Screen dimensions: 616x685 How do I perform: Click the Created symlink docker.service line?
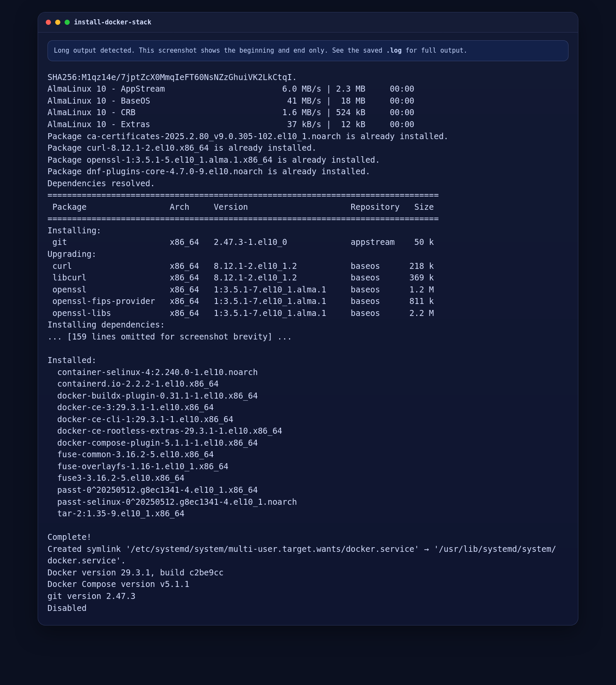pyautogui.click(x=302, y=555)
